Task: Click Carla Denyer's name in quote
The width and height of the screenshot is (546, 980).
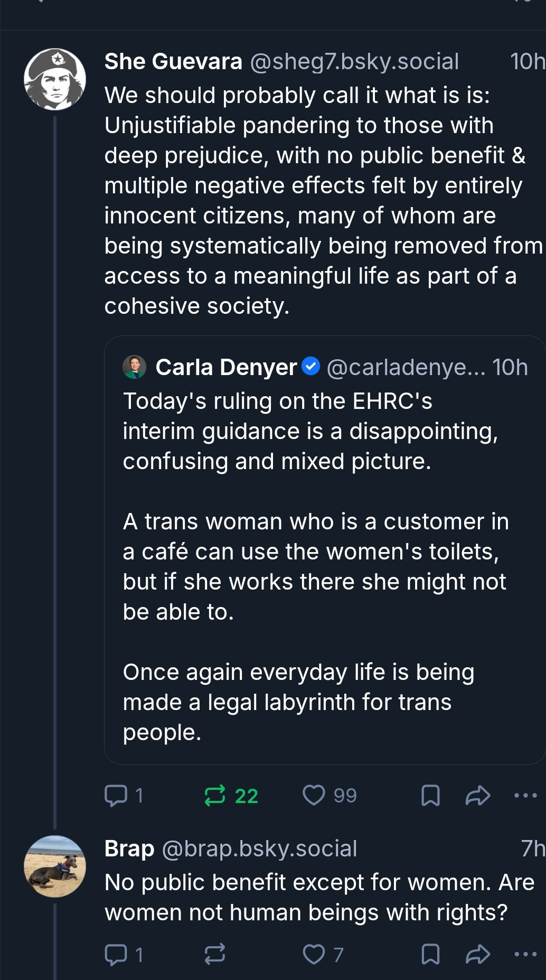Action: click(226, 367)
